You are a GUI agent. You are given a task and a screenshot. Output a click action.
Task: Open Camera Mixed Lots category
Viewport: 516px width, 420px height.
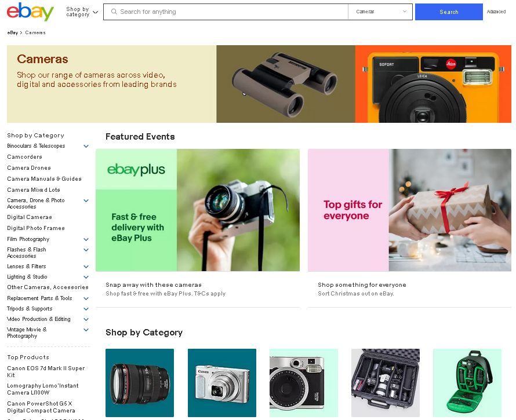coord(34,190)
